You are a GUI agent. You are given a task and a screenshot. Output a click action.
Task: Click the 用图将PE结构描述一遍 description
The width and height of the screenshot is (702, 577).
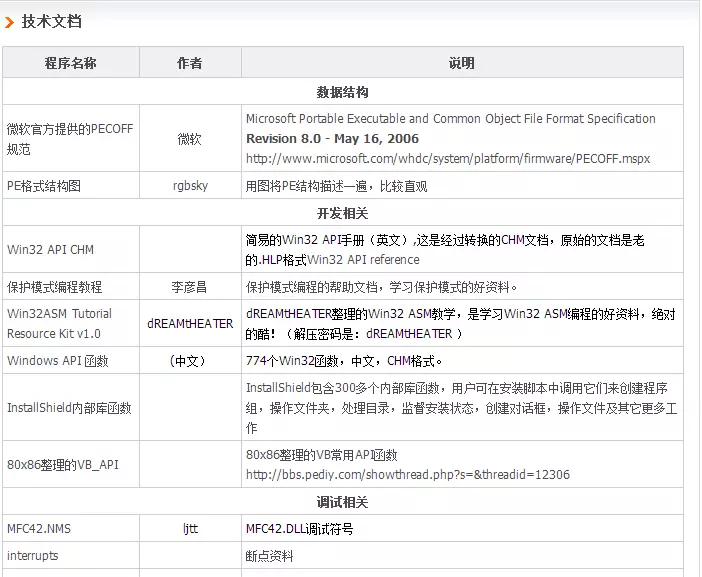(336, 186)
